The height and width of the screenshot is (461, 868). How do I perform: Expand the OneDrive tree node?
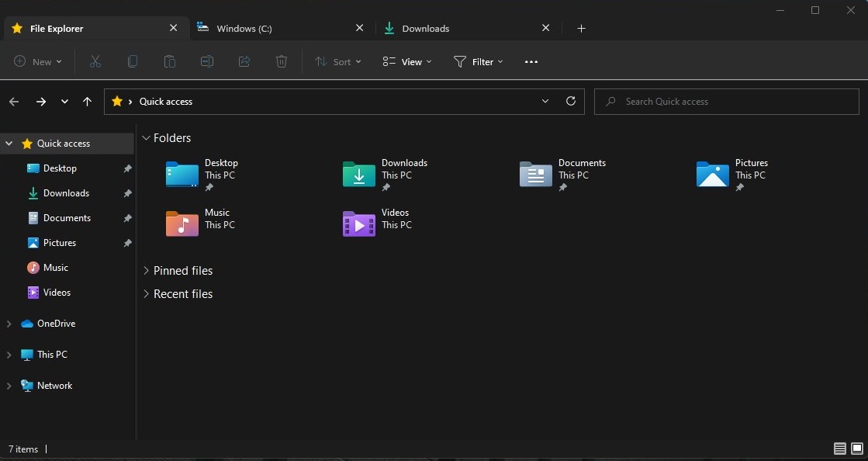(x=9, y=324)
